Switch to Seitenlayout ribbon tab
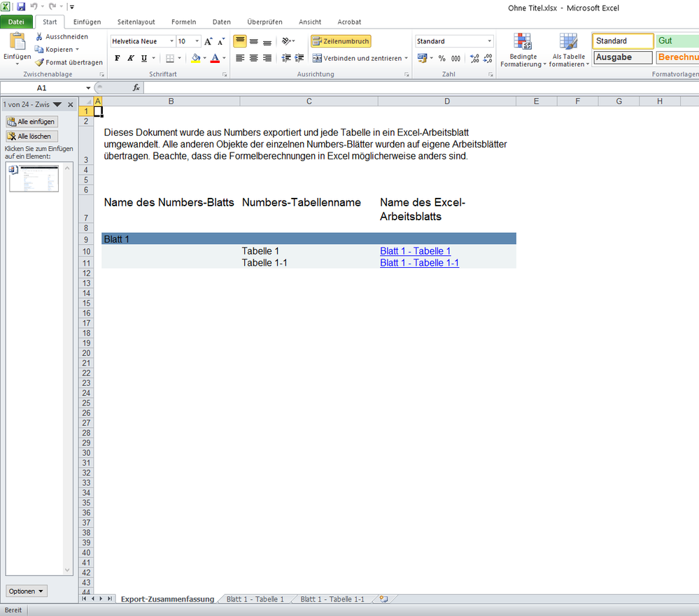Screen dimensions: 699x616 point(136,22)
